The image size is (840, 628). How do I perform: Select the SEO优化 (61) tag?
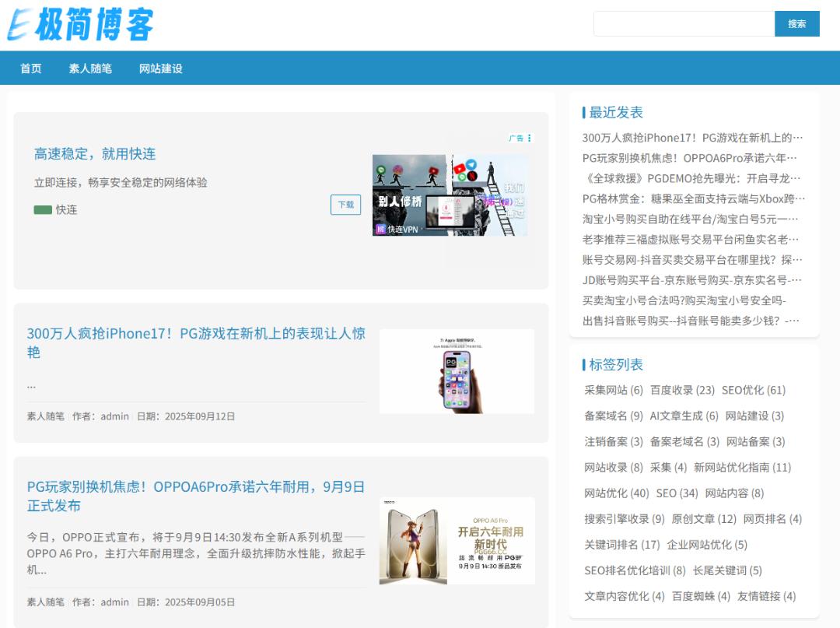coord(753,390)
